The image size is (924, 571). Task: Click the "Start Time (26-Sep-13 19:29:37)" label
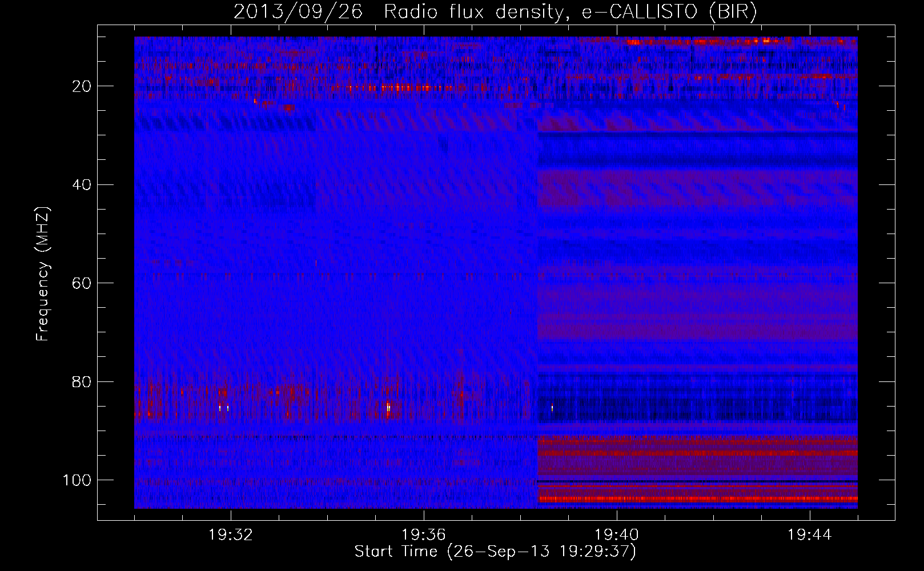tap(495, 552)
